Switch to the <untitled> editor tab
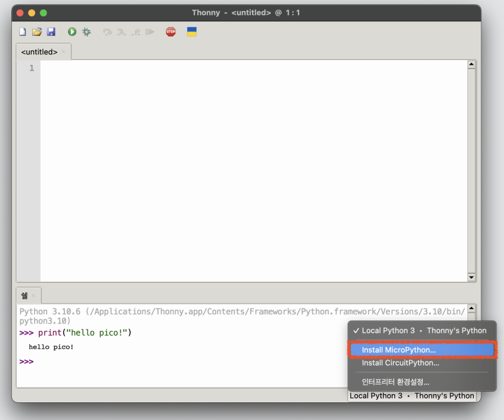This screenshot has width=504, height=420. pos(39,52)
